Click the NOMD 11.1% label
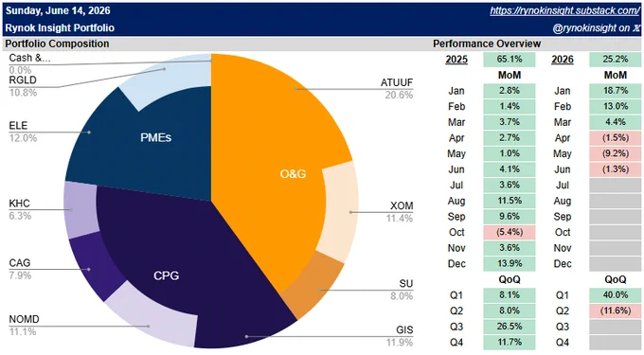Viewport: 644px width, 355px height. (x=25, y=325)
